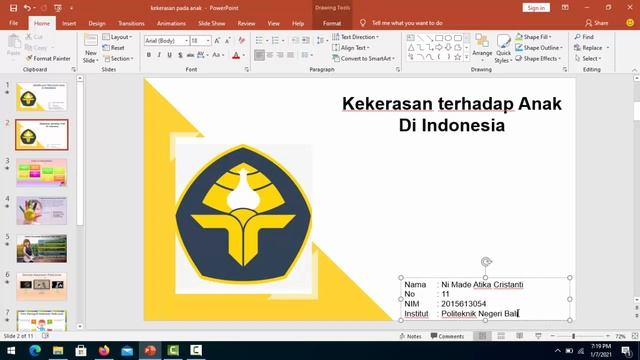This screenshot has width=640, height=360.
Task: Align text left
Action: (259, 55)
